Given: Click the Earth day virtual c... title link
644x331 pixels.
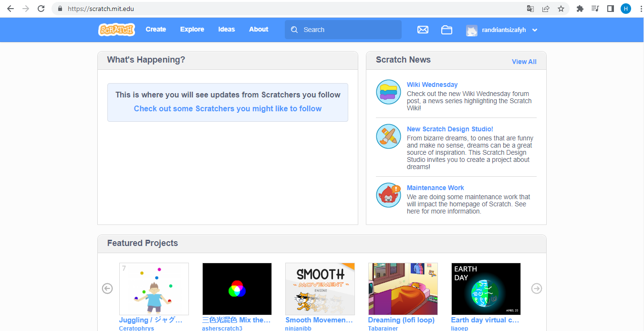Looking at the screenshot, I should point(485,320).
